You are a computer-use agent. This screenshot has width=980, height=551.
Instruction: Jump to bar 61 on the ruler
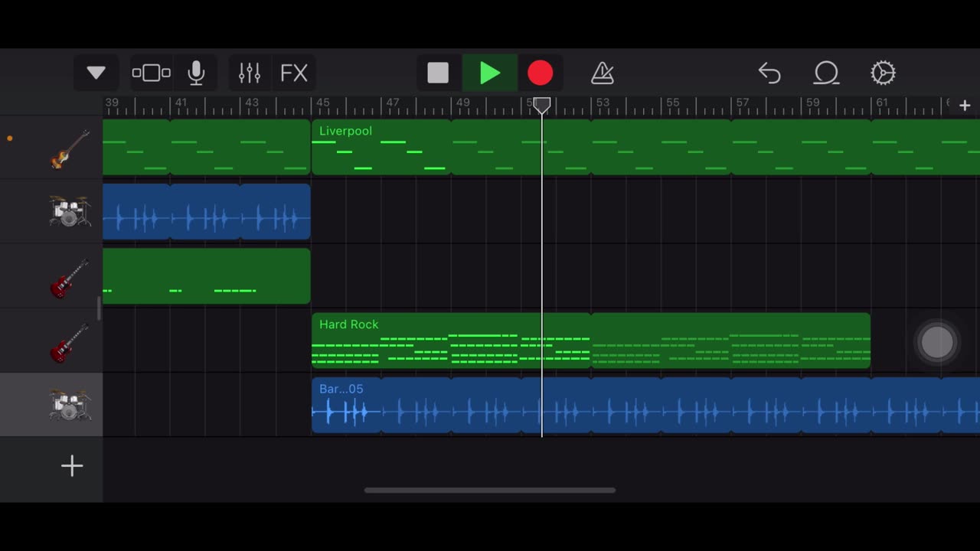[x=882, y=103]
